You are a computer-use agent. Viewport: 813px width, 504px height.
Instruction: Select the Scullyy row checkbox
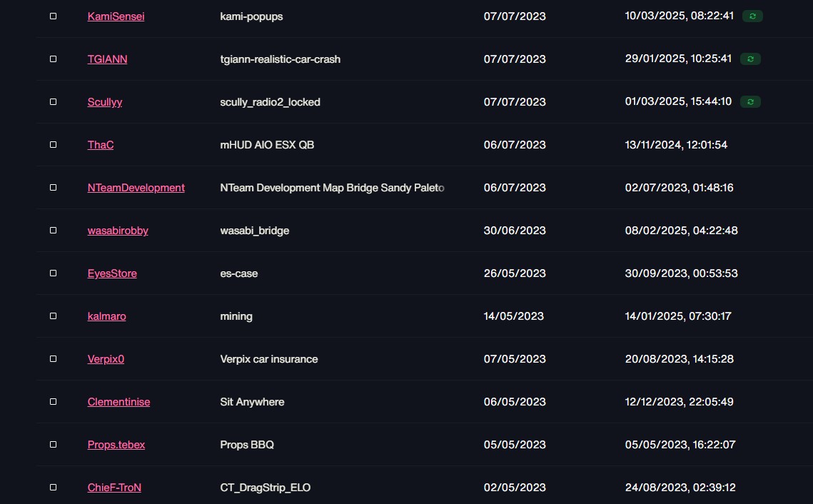(53, 101)
